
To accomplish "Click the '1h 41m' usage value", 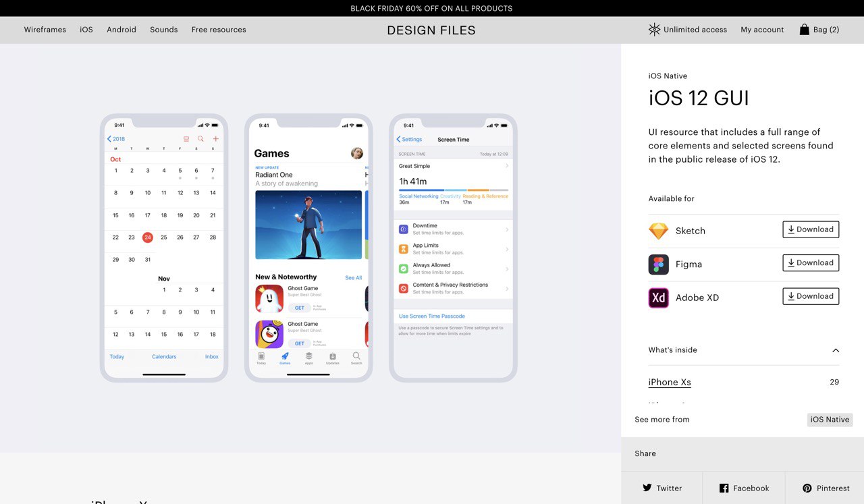I will click(413, 181).
